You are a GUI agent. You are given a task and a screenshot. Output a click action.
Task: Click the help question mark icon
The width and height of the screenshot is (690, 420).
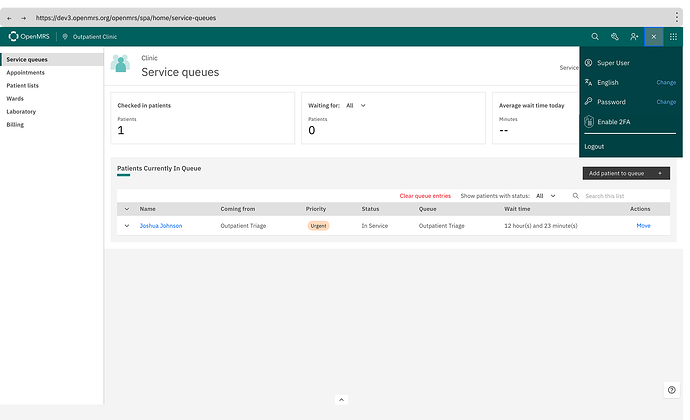coord(671,390)
